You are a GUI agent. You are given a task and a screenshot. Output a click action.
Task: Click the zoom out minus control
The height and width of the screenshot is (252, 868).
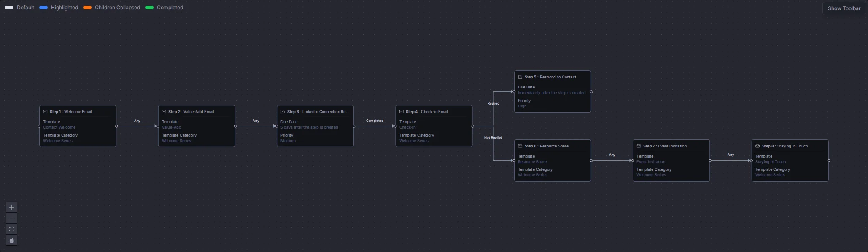click(x=12, y=218)
